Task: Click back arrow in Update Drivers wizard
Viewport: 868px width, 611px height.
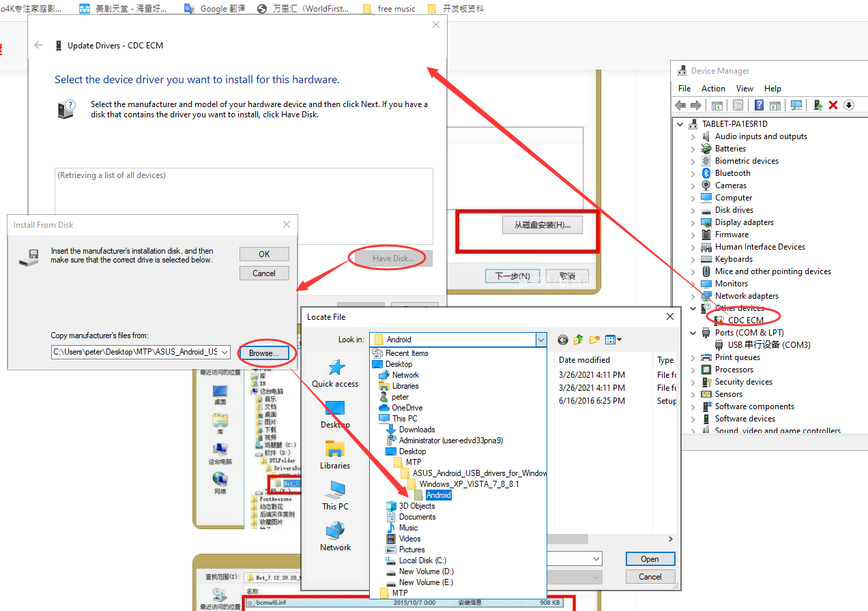Action: 39,46
